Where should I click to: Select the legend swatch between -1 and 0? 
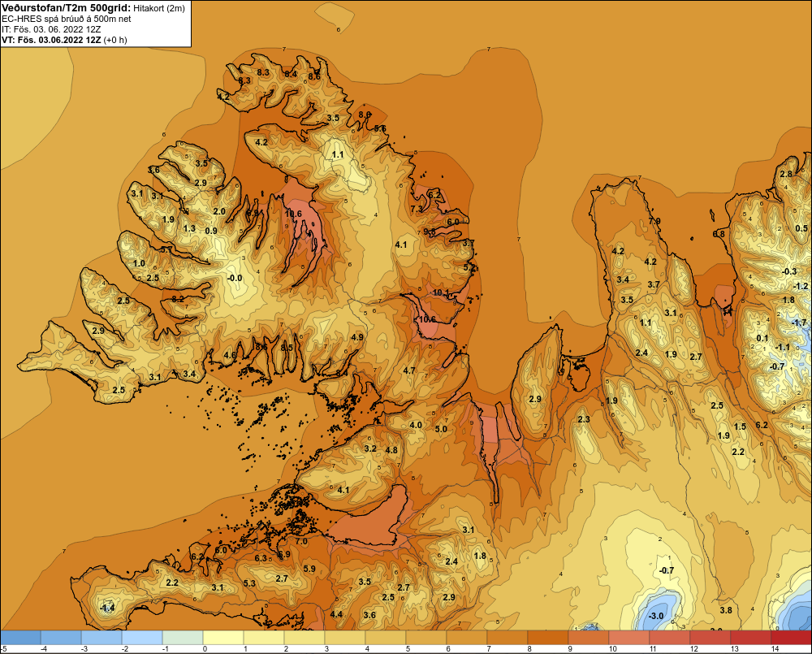coord(182,638)
